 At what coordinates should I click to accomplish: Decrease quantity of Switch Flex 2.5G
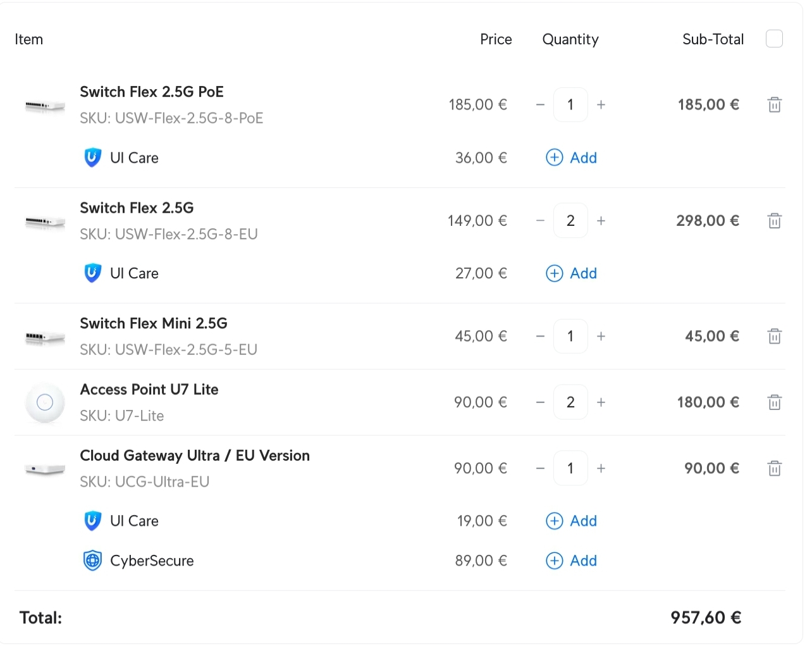[540, 221]
